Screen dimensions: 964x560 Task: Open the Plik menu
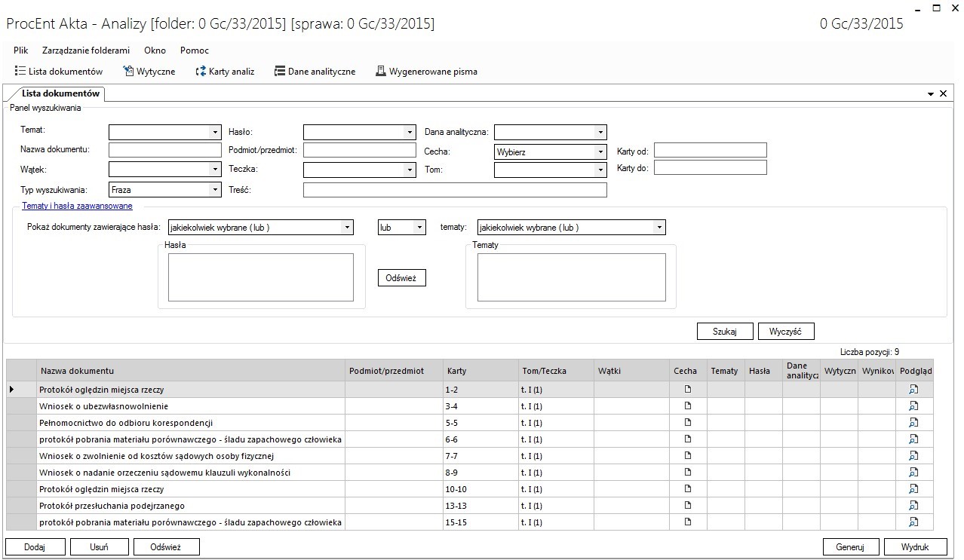click(21, 50)
